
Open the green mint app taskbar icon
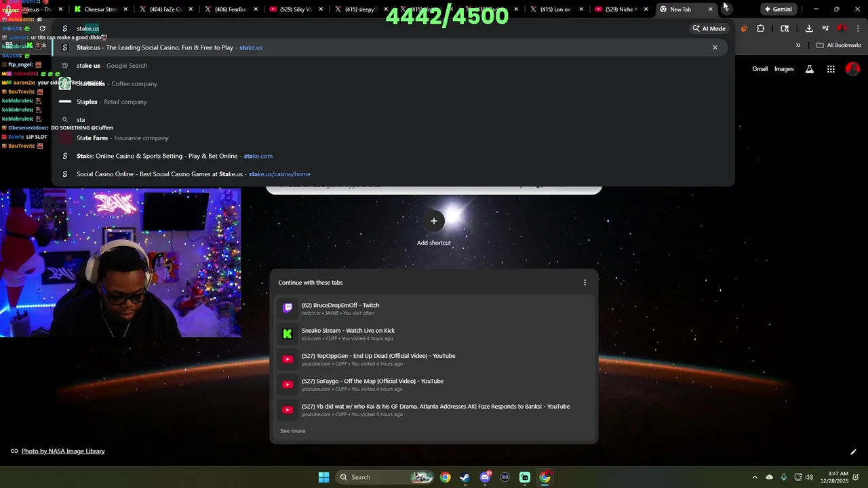coord(525,477)
